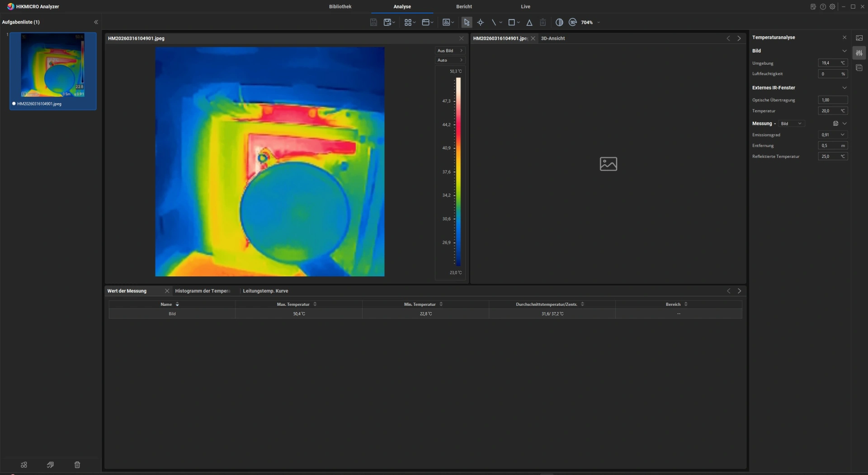Collapse the Externes IR-Fenster section
This screenshot has height=475, width=868.
coord(844,88)
